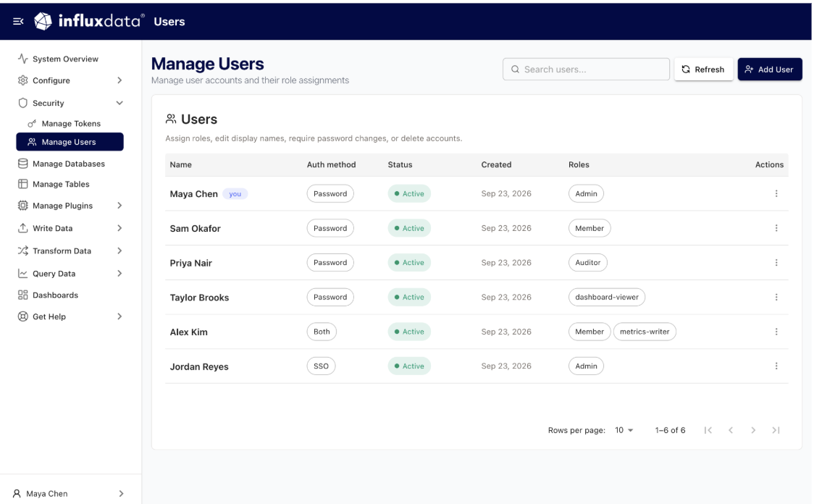
Task: Click the Manage Tokens key icon
Action: click(x=32, y=124)
